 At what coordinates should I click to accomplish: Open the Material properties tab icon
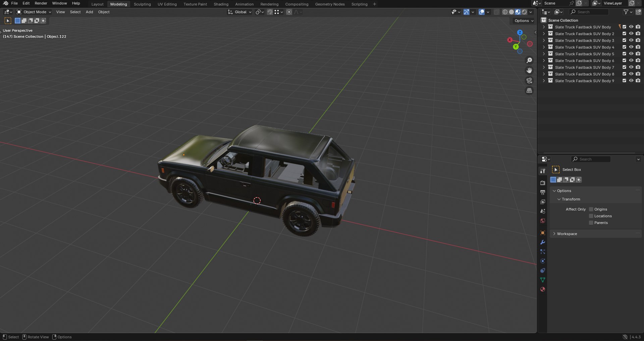point(543,289)
